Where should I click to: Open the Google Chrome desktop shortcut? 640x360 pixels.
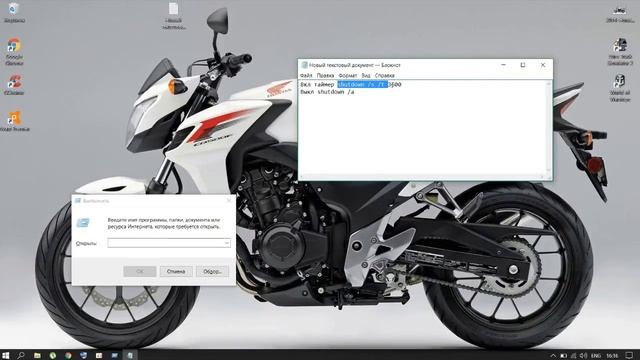pyautogui.click(x=14, y=51)
